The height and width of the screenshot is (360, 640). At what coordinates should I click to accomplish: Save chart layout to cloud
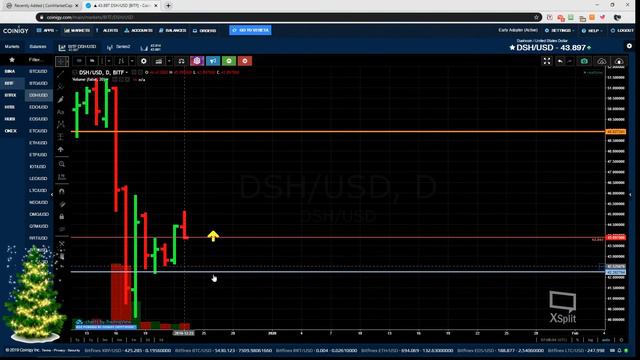(x=619, y=61)
